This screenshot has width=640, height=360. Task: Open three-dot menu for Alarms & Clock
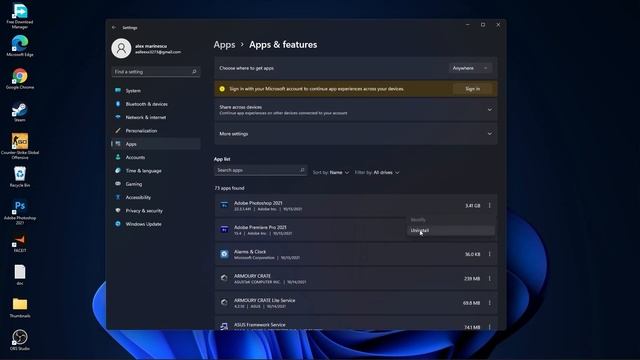489,254
